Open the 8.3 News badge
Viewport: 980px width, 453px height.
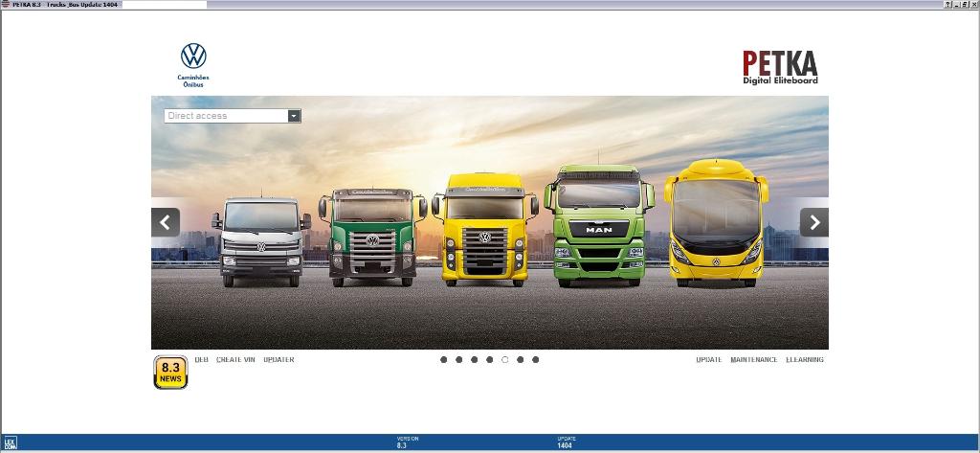170,373
